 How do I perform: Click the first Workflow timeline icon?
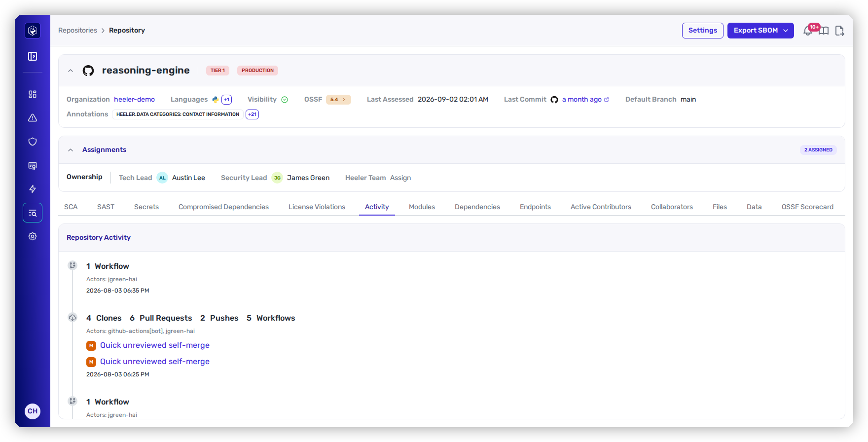72,265
